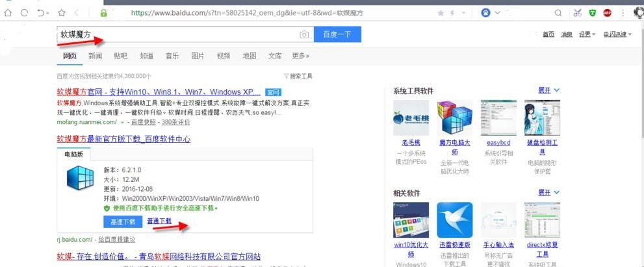Open the three-dot browser menu
Screen dimensions: 644x267
click(625, 13)
